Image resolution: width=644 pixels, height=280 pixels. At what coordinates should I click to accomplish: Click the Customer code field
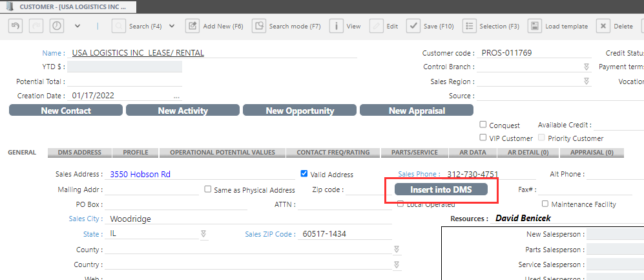[534, 52]
